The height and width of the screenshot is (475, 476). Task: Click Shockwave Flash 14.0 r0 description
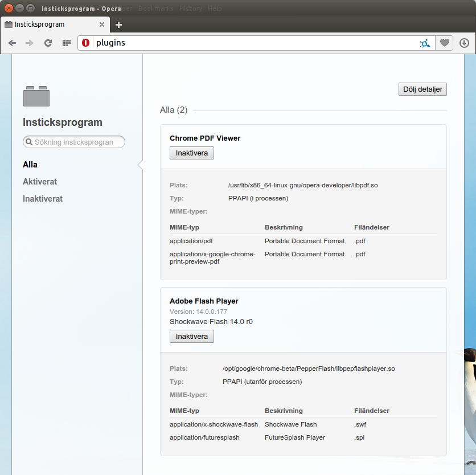pos(211,322)
